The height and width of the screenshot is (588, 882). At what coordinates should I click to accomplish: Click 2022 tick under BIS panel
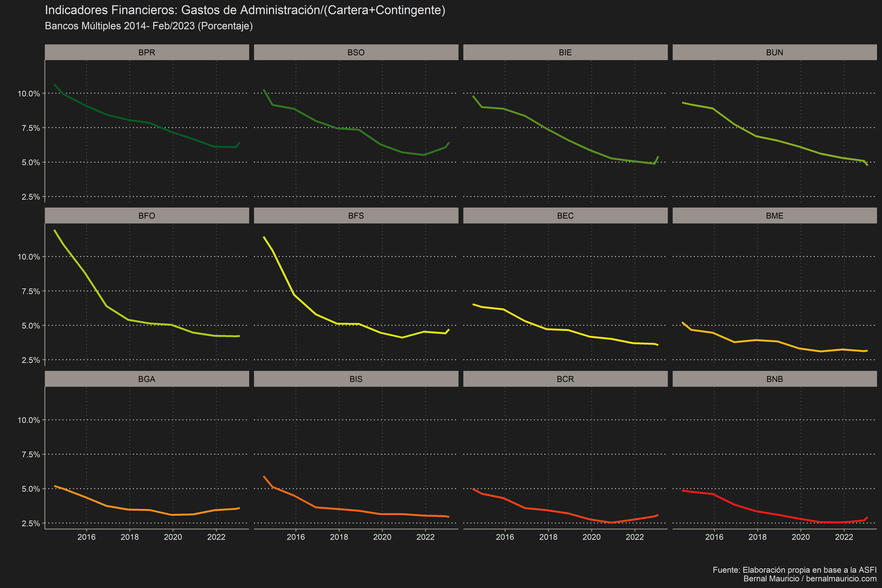[x=426, y=537]
